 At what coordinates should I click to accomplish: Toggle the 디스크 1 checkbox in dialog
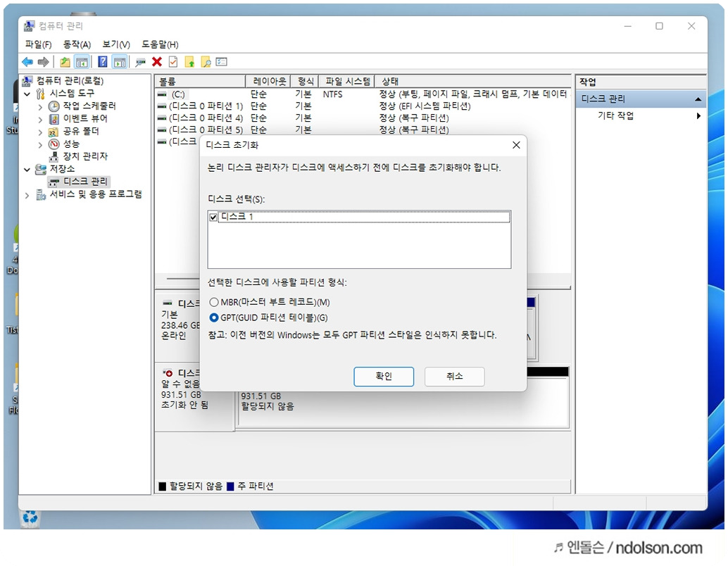(213, 217)
